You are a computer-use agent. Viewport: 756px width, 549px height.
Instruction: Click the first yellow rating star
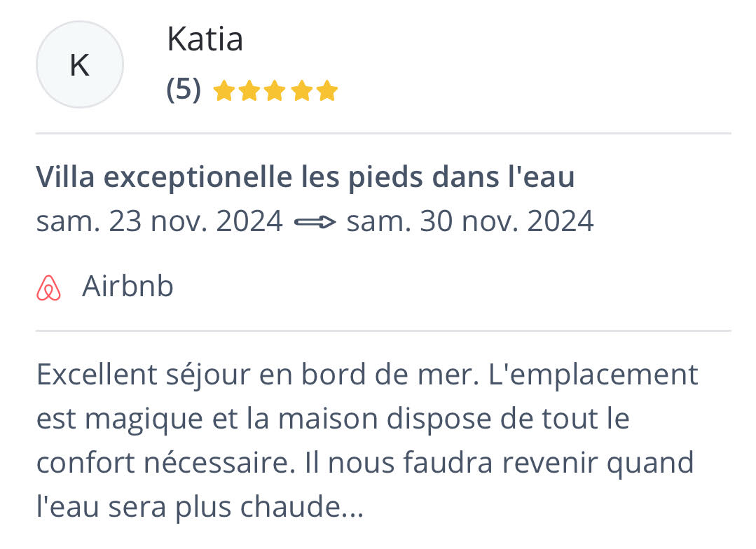pos(224,90)
